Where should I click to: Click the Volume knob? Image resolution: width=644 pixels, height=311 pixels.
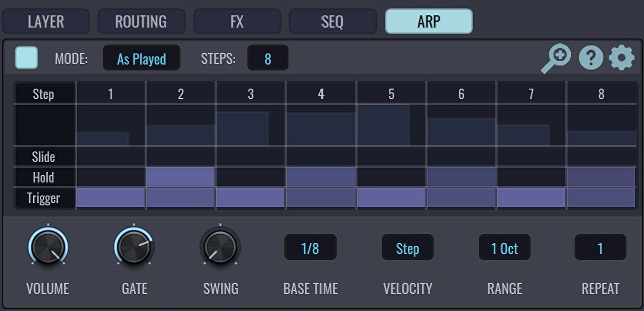(48, 247)
